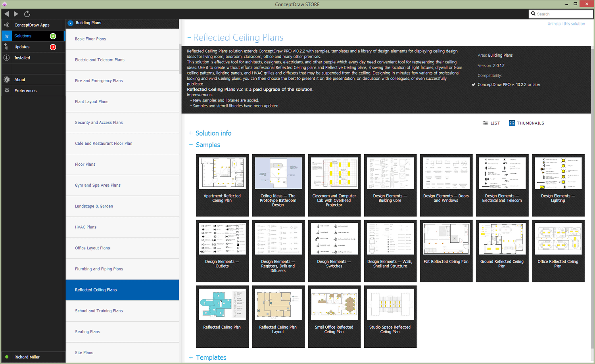This screenshot has width=595, height=364.
Task: Select Cafe and Restaurant Floor Plan
Action: pyautogui.click(x=122, y=144)
